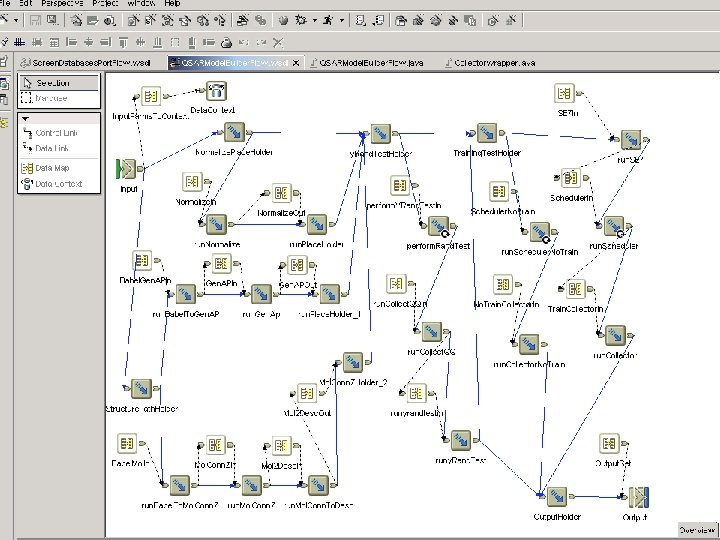Click the SchedulerIn node label
This screenshot has height=540, width=720.
(x=572, y=198)
